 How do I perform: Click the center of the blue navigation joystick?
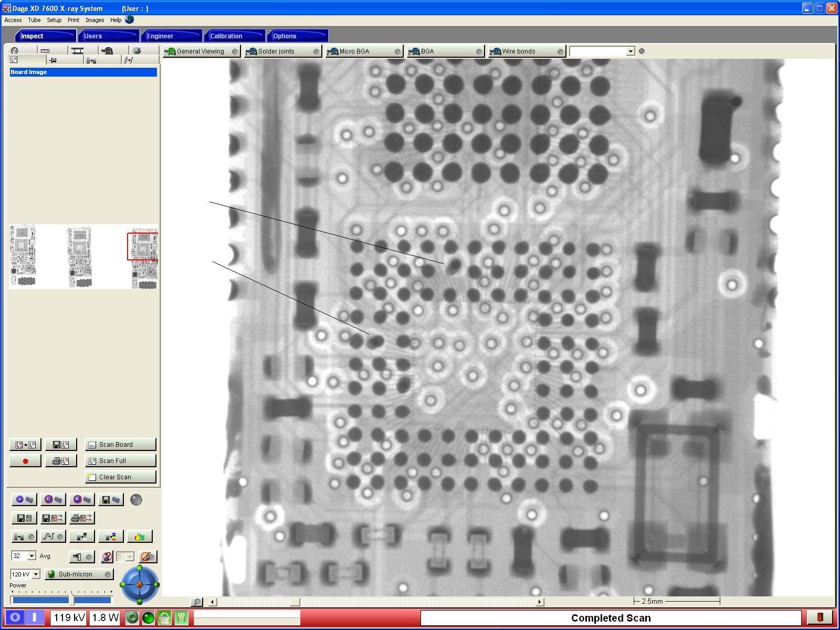pyautogui.click(x=140, y=584)
